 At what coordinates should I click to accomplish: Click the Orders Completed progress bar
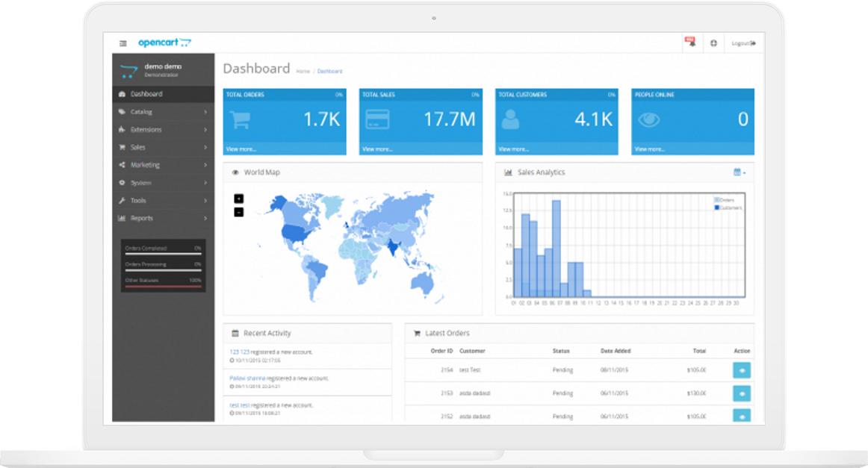coord(163,253)
